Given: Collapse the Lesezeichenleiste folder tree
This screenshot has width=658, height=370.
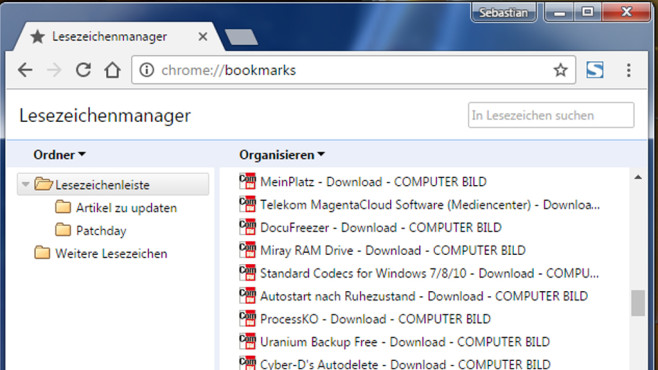Looking at the screenshot, I should tap(25, 184).
